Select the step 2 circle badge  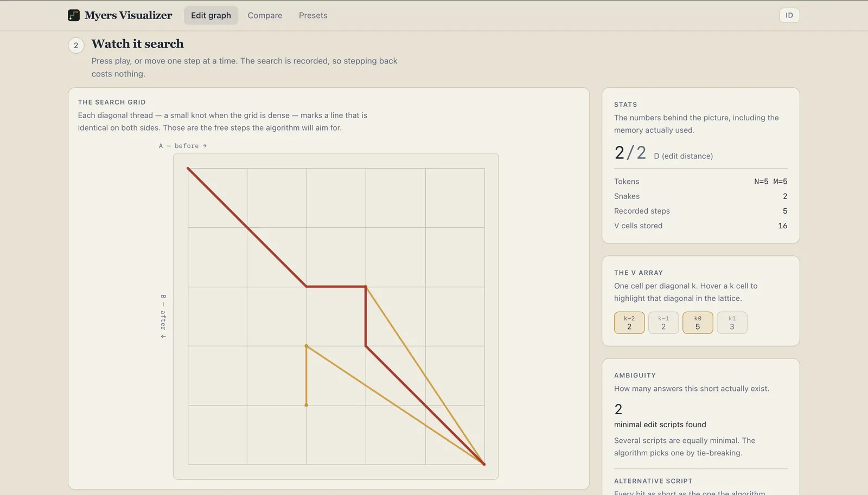point(76,46)
